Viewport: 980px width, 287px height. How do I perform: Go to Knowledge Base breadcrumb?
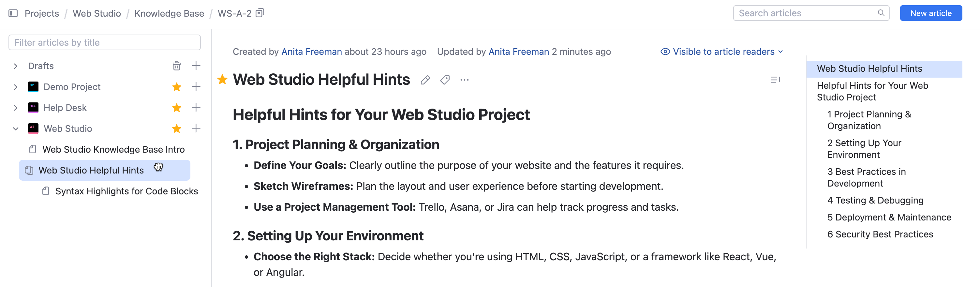(169, 13)
